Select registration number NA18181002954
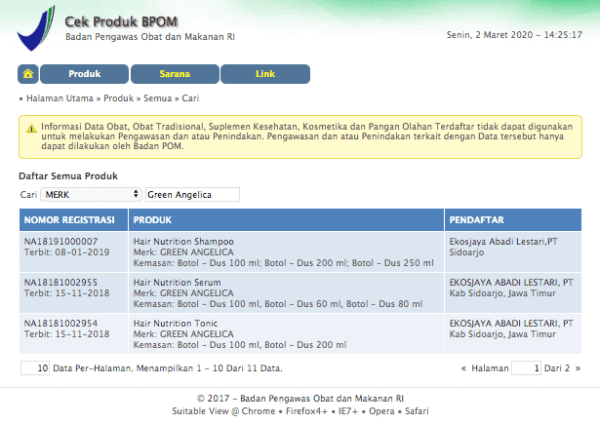Viewport: 600px width, 424px height. tap(61, 323)
